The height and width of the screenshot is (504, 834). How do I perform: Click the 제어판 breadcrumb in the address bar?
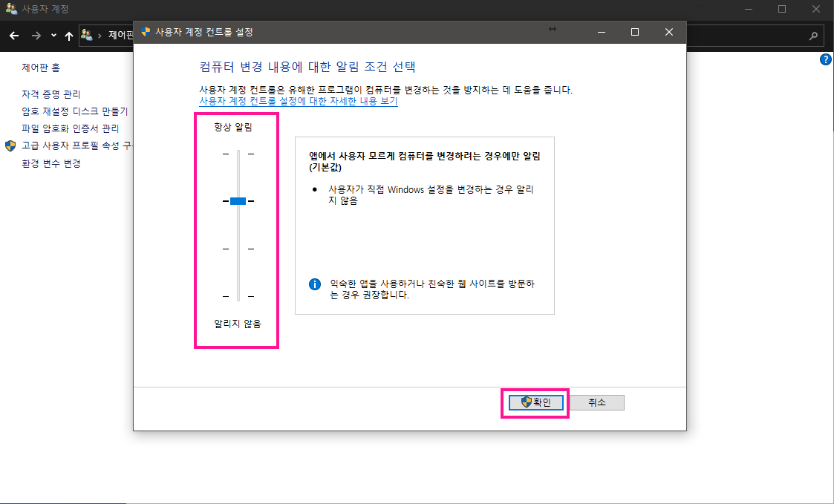click(120, 36)
